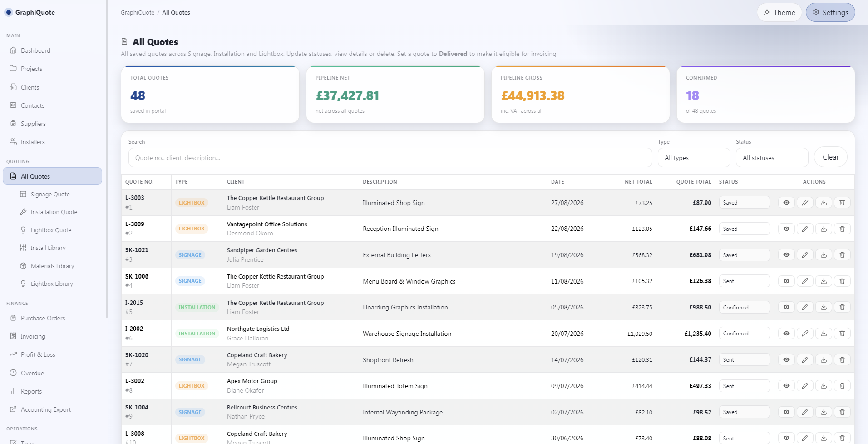Open Purchase Orders section
The height and width of the screenshot is (444, 868).
[x=53, y=318]
